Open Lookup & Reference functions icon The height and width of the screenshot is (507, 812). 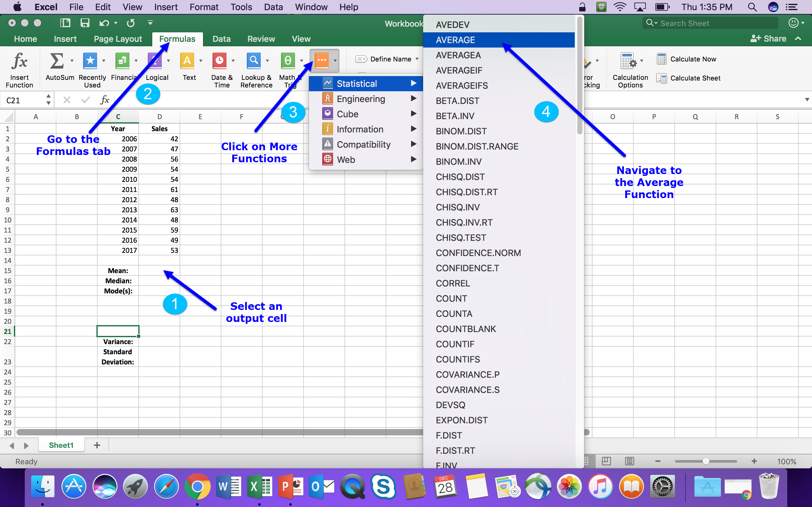254,61
